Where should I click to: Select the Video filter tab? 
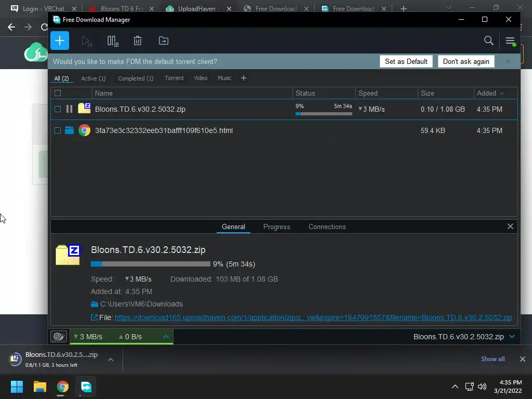(x=201, y=78)
